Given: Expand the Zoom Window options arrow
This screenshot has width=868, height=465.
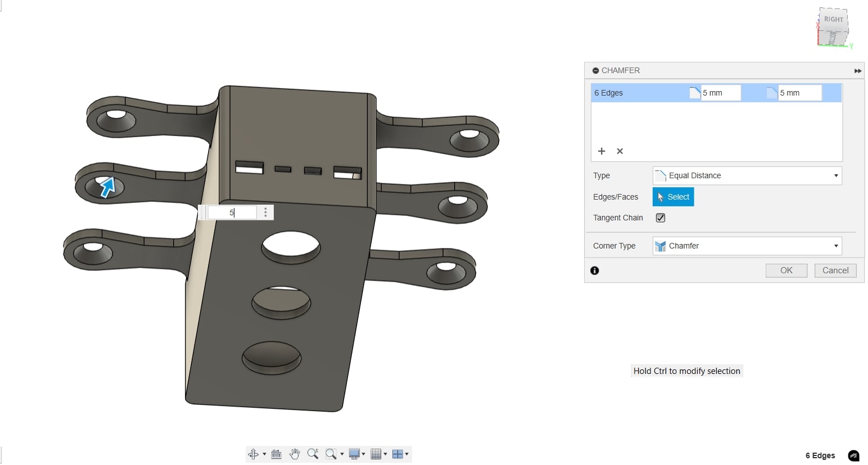Looking at the screenshot, I should point(342,454).
